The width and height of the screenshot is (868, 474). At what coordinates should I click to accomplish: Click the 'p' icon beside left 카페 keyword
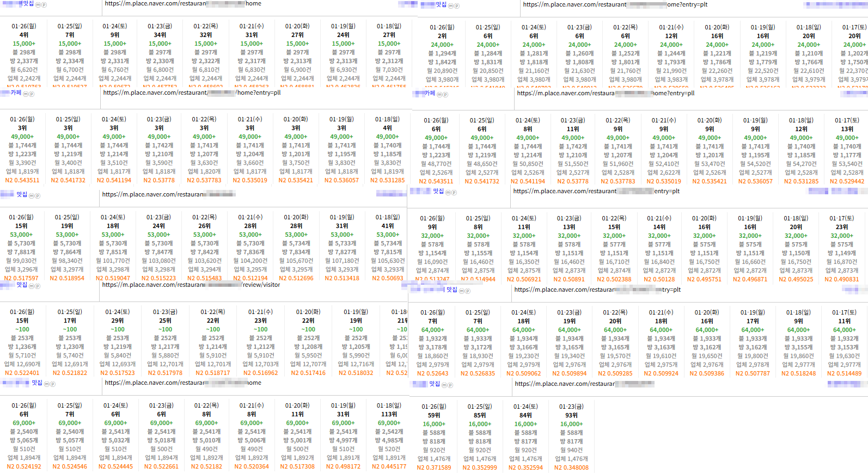pyautogui.click(x=31, y=94)
